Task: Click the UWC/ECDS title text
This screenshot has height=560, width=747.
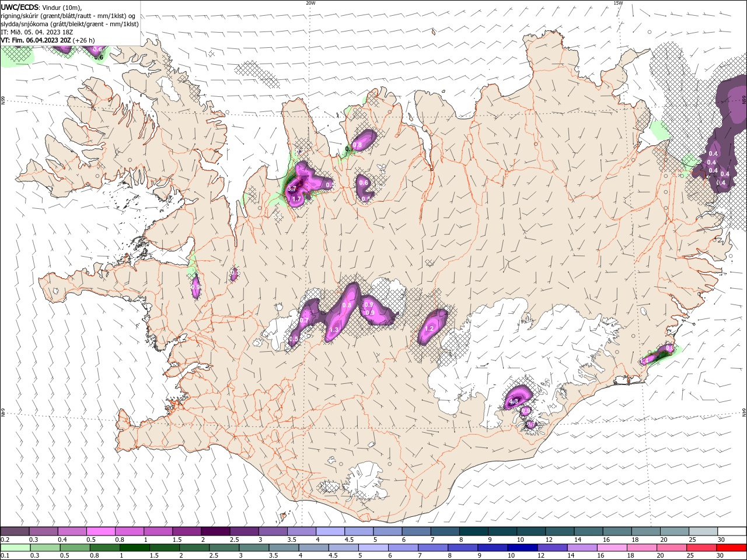Action: (19, 7)
